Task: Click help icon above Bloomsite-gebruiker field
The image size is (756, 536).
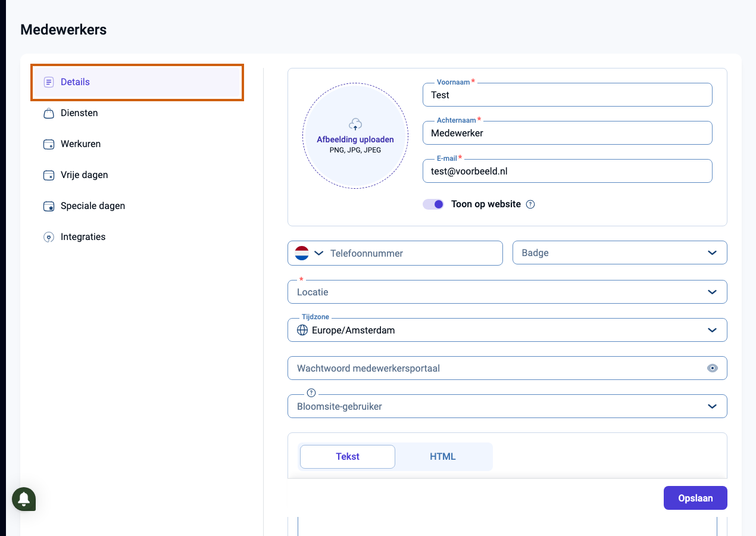Action: click(311, 392)
